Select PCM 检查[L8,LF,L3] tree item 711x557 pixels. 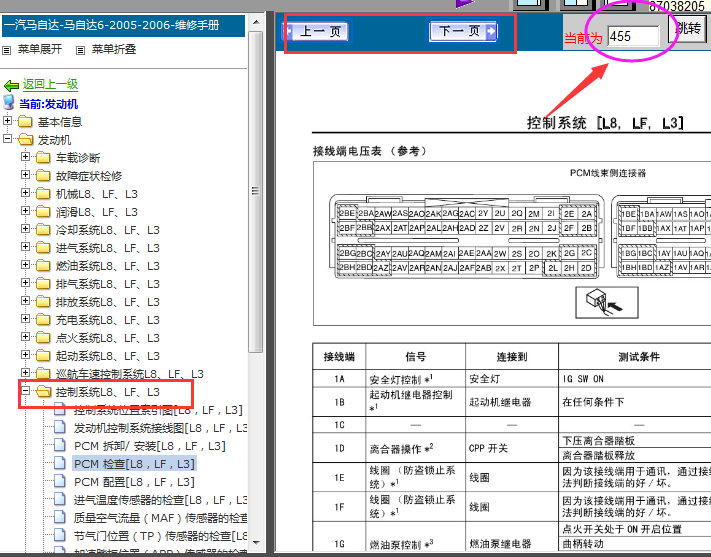[x=134, y=464]
